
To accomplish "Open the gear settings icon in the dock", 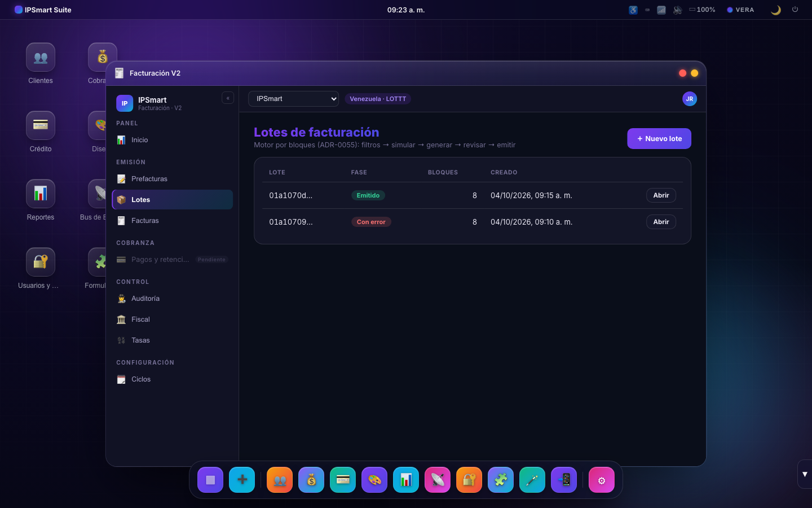I will pos(602,480).
